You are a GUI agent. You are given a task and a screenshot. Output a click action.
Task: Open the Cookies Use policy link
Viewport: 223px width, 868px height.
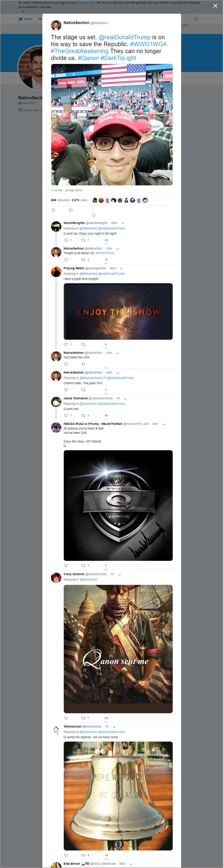(86, 3)
